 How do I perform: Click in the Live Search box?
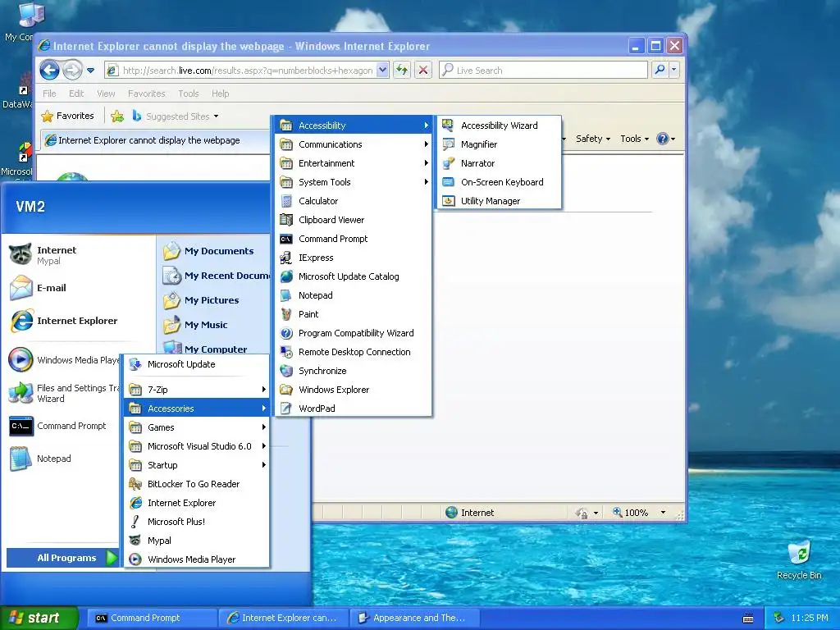(543, 70)
